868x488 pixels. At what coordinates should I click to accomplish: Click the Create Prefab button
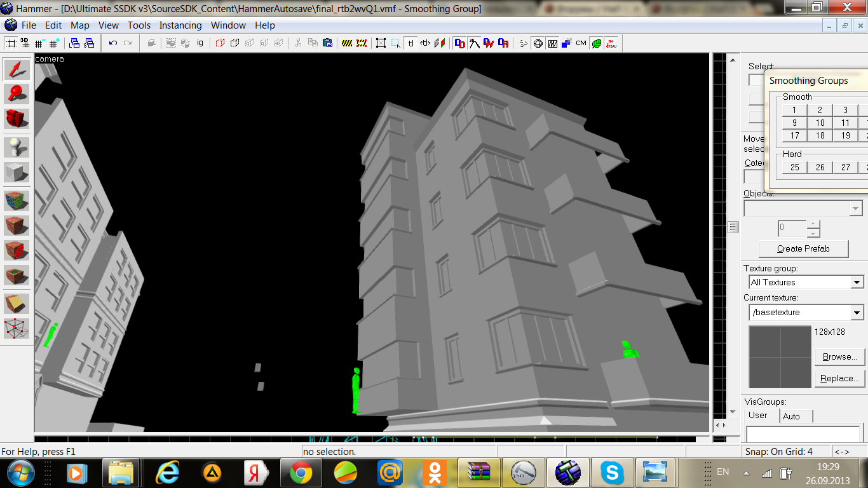803,248
